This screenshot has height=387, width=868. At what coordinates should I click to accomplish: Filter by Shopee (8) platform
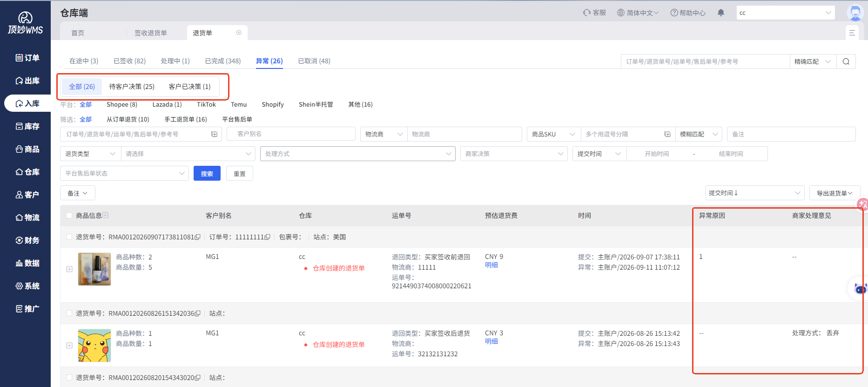point(122,104)
